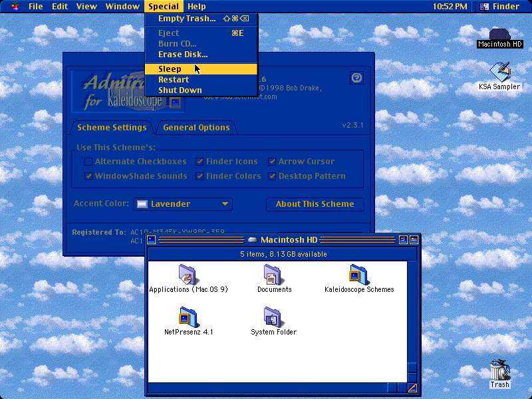
Task: Click the resize grow box of Macintosh HD window
Action: point(412,387)
